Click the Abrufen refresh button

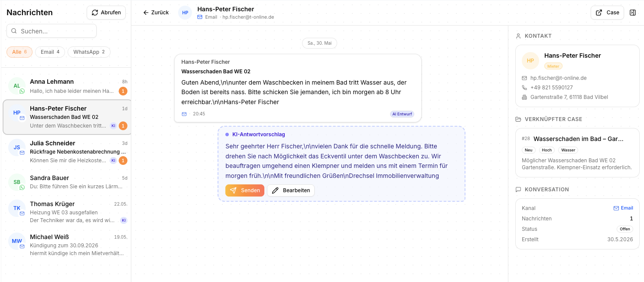[x=106, y=13]
